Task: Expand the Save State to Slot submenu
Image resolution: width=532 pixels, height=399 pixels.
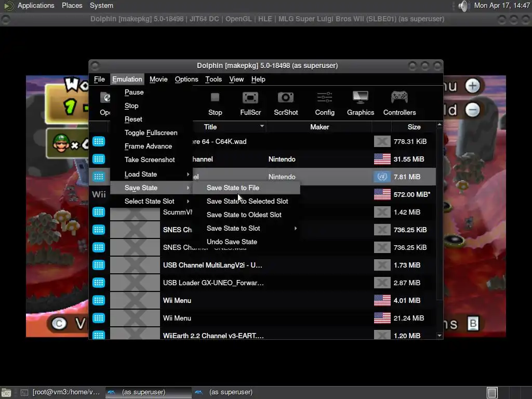Action: (x=246, y=229)
